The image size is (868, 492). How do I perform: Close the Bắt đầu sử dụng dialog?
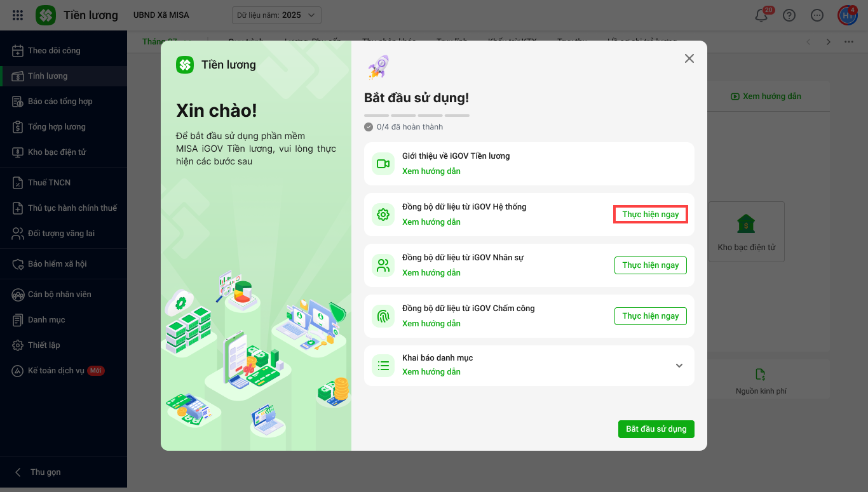[689, 58]
